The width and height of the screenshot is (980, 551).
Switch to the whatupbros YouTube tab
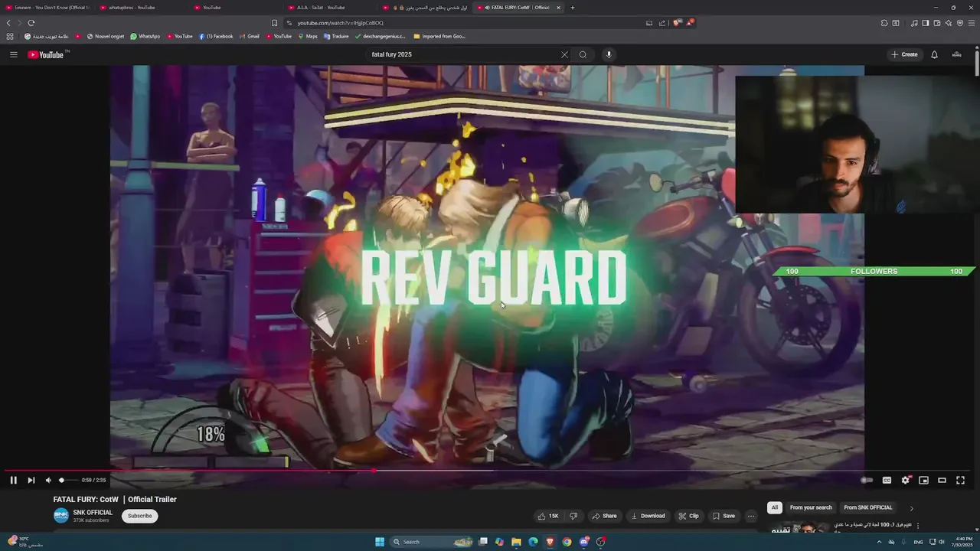(142, 8)
